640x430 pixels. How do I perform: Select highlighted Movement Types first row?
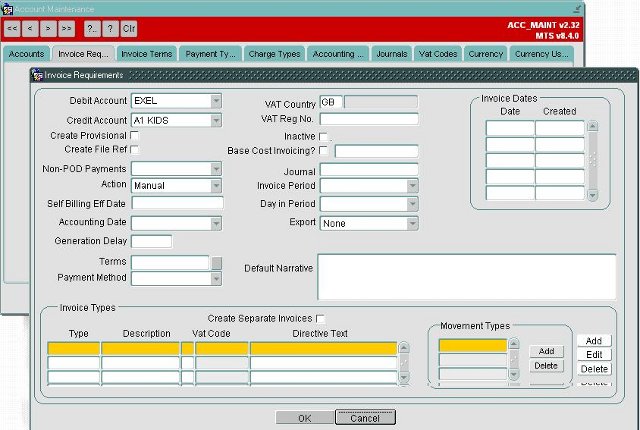[x=473, y=346]
